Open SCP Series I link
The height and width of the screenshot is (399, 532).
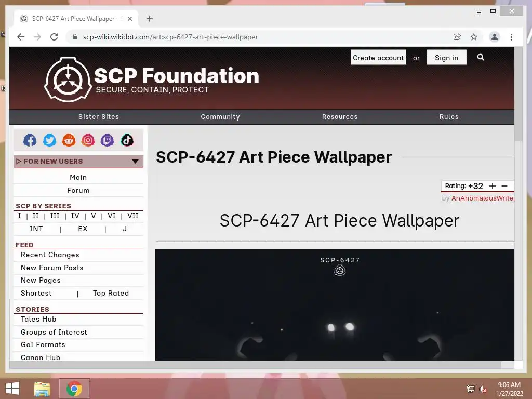[x=19, y=216]
